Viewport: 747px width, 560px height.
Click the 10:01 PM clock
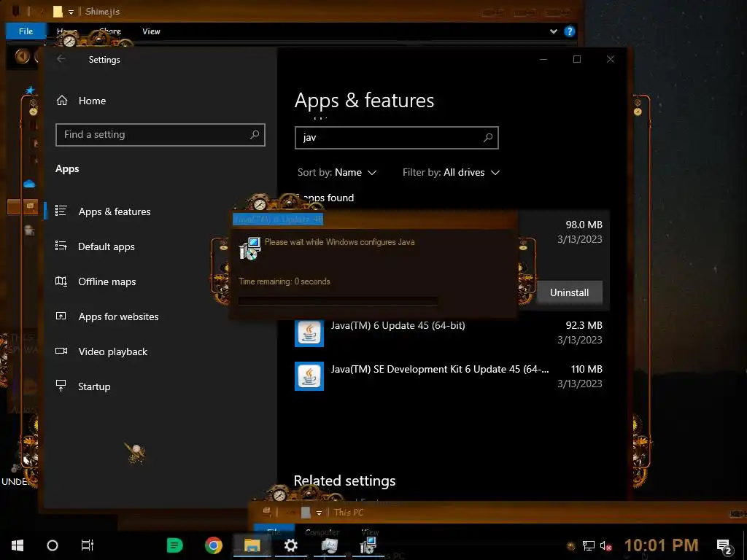(661, 545)
